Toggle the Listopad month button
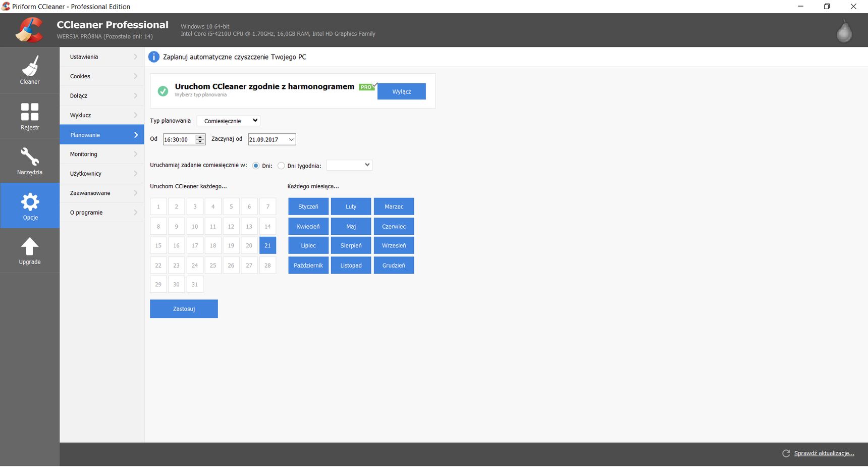Viewport: 868px width, 467px height. tap(351, 265)
